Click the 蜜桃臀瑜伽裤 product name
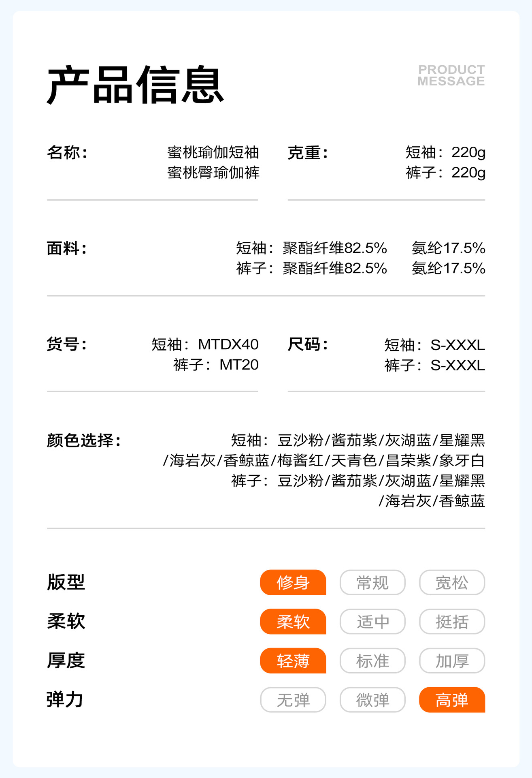The width and height of the screenshot is (532, 778). coord(213,173)
